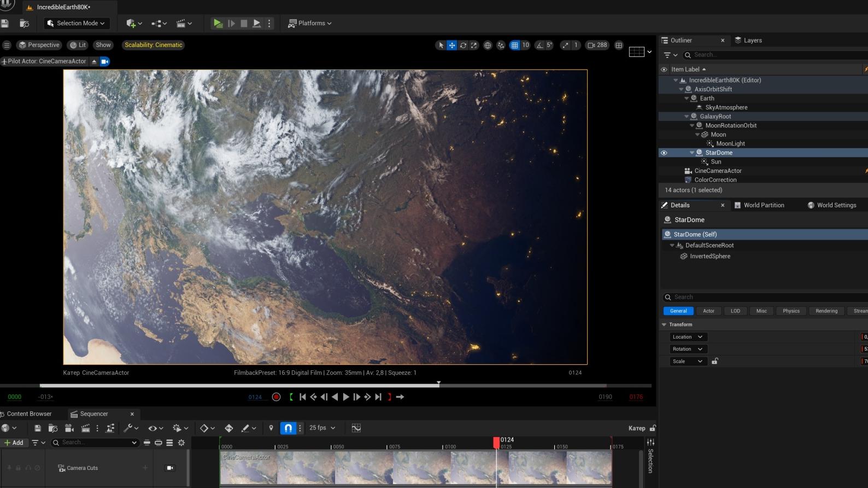Click the Sequencer record button

(x=276, y=397)
